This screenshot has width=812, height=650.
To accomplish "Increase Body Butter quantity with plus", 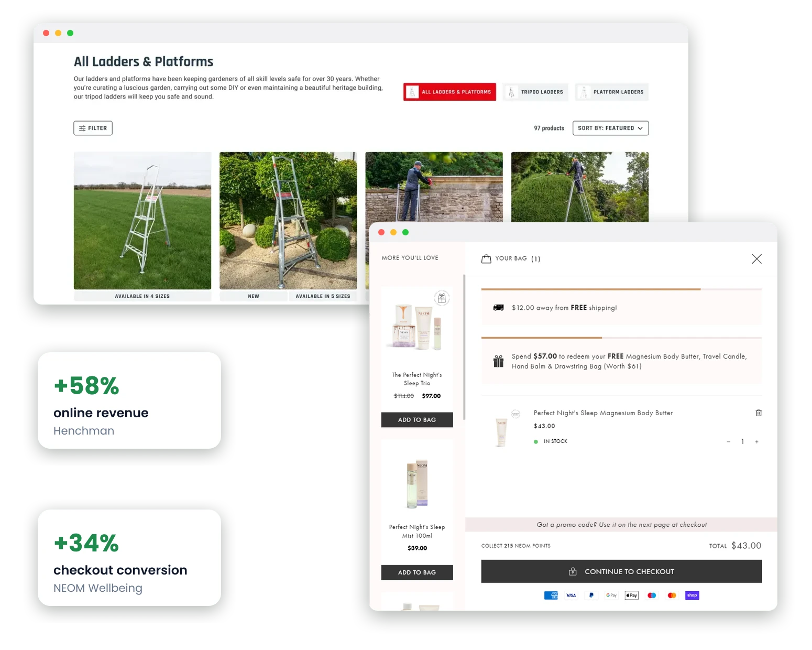I will 756,442.
